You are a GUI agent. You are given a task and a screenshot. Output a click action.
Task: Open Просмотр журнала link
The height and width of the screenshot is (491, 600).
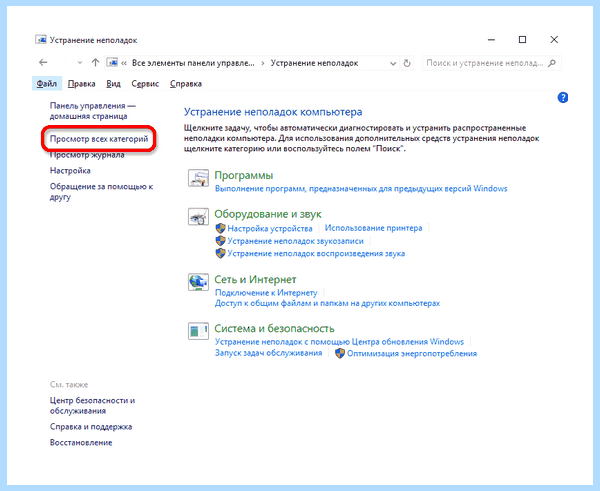[x=87, y=155]
